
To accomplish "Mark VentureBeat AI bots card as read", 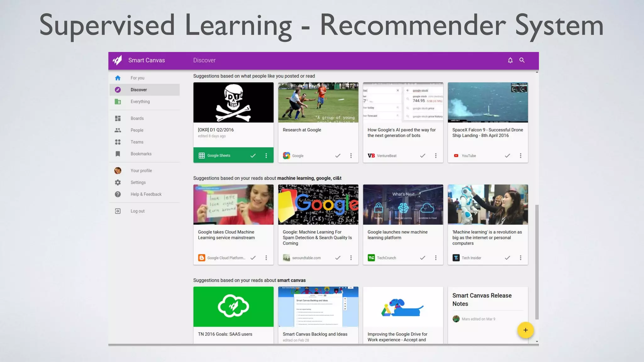I will [x=423, y=156].
